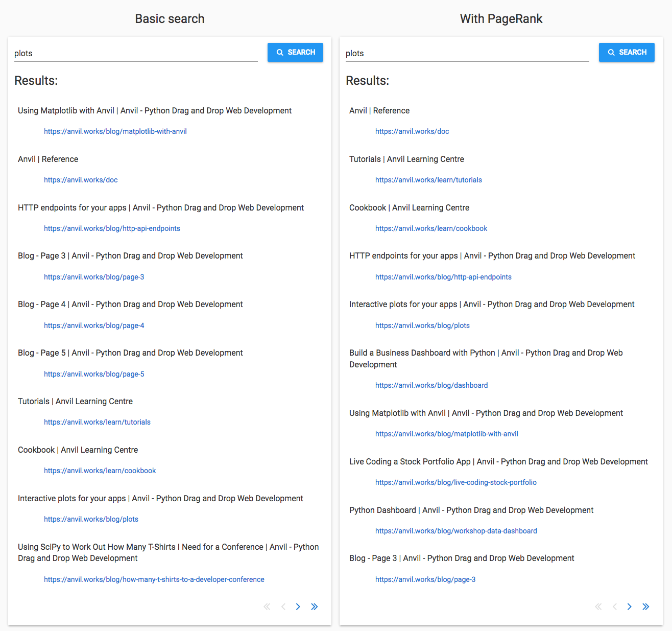The width and height of the screenshot is (672, 631).
Task: Jump to last page in Basic search panel
Action: point(315,607)
